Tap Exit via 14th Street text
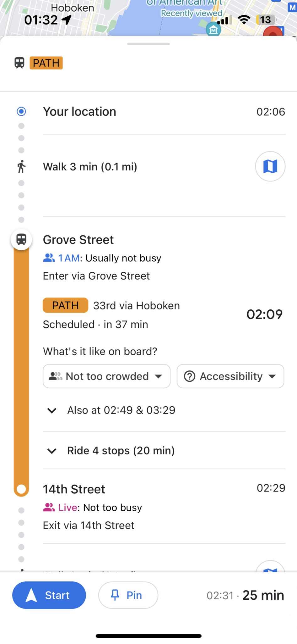Image resolution: width=297 pixels, height=644 pixels. pos(89,525)
